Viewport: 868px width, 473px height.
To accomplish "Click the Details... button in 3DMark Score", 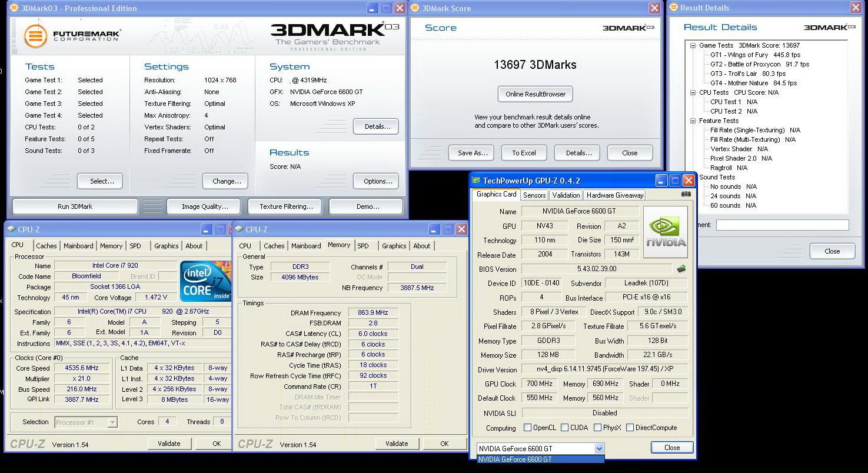I will (x=577, y=153).
